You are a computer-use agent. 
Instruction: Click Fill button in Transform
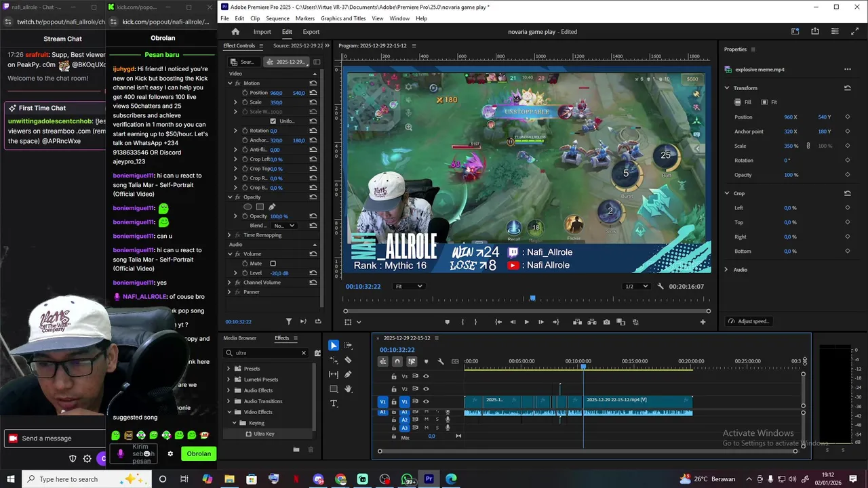pyautogui.click(x=743, y=102)
